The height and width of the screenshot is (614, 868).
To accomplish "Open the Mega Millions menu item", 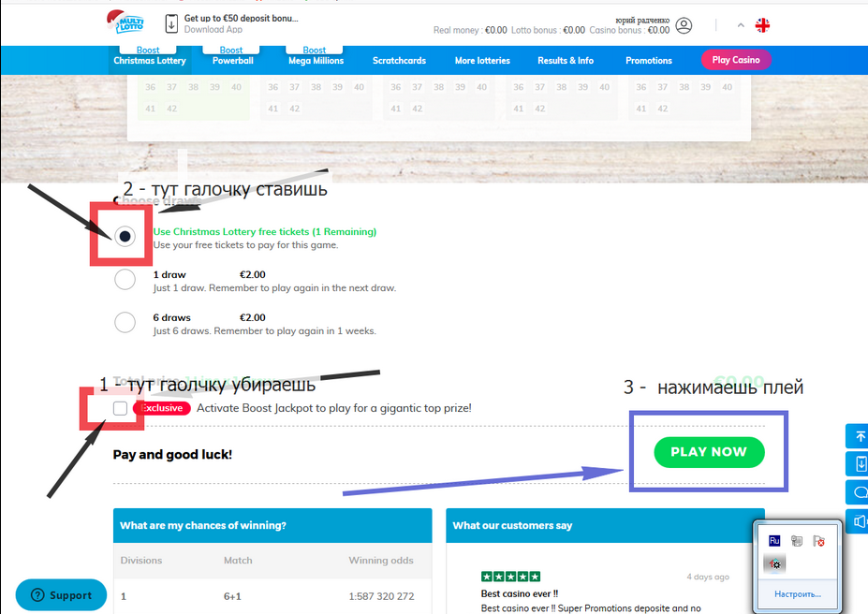I will 316,61.
